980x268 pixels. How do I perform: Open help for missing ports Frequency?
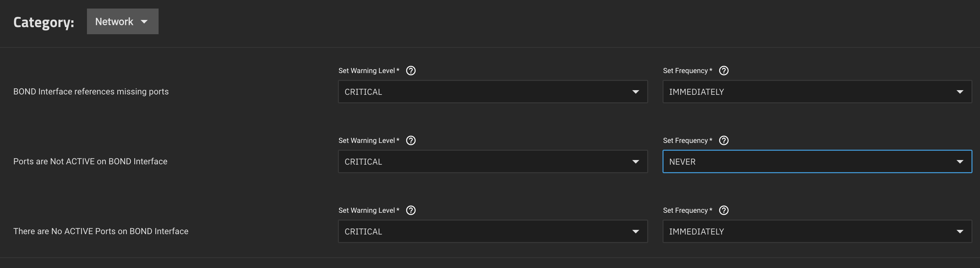tap(723, 71)
